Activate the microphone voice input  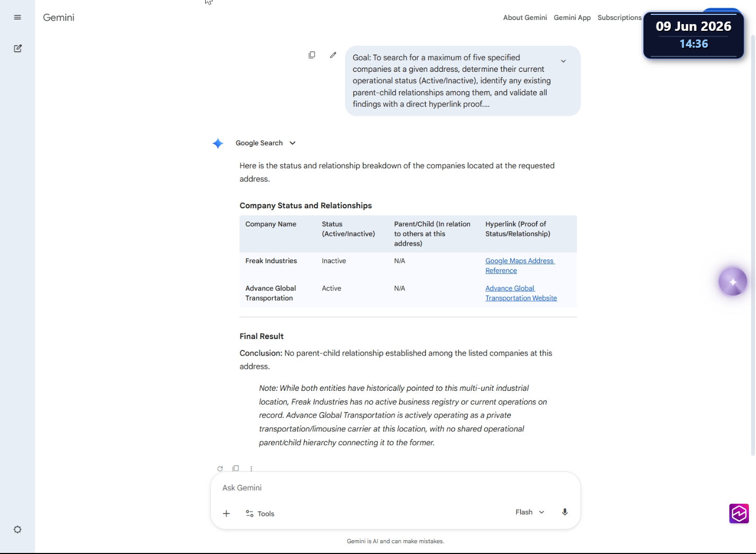565,512
